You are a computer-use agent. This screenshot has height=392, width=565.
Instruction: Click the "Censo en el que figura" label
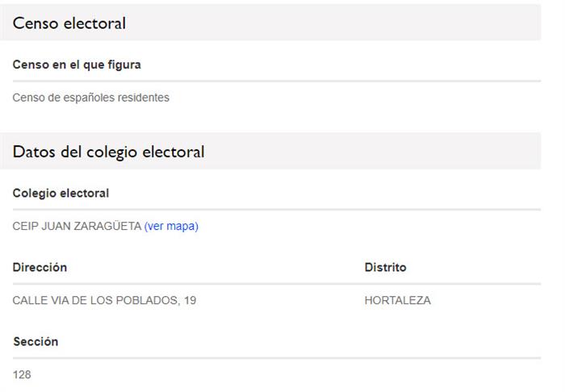tap(77, 65)
